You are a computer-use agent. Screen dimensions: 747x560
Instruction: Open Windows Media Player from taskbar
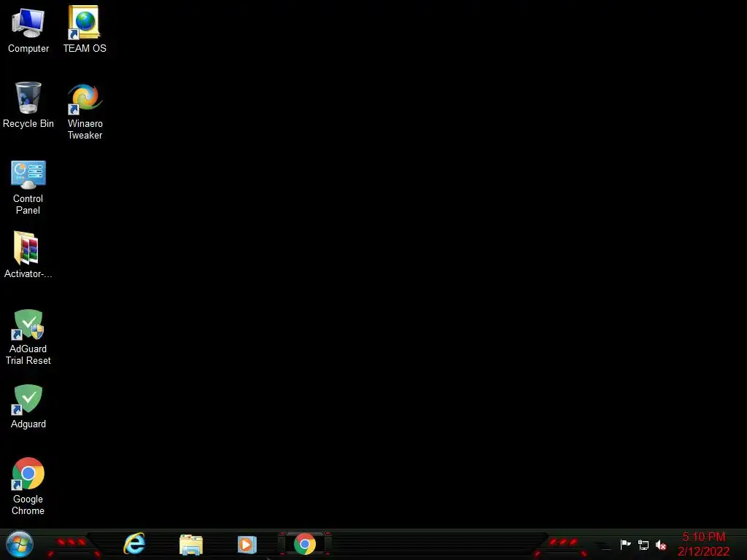(247, 545)
